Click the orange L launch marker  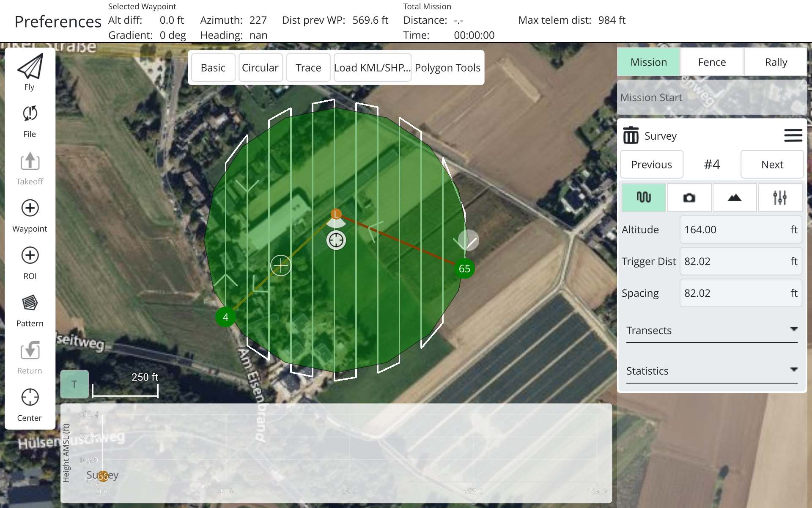click(336, 214)
